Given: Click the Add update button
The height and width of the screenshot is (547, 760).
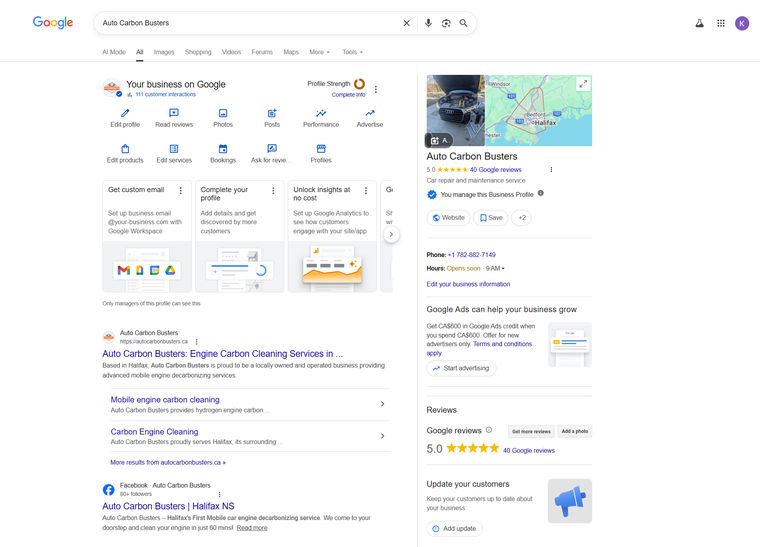Looking at the screenshot, I should pyautogui.click(x=454, y=528).
